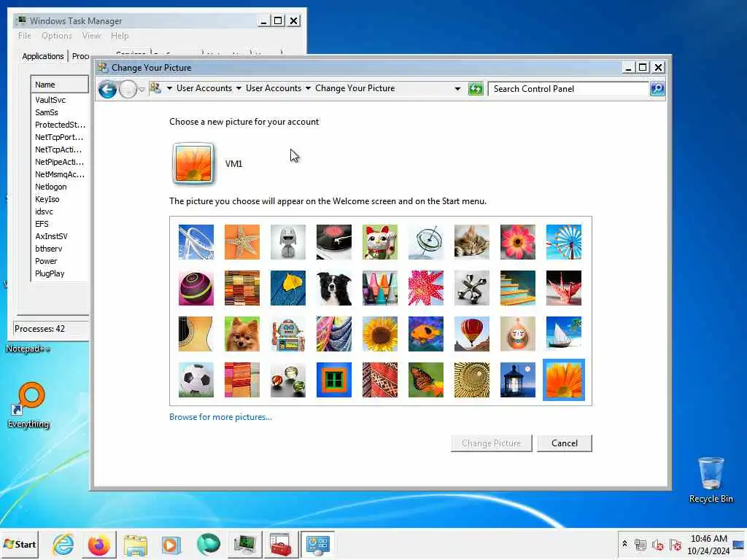
Task: Expand the first User Accounts breadcrumb arrow
Action: coord(239,88)
